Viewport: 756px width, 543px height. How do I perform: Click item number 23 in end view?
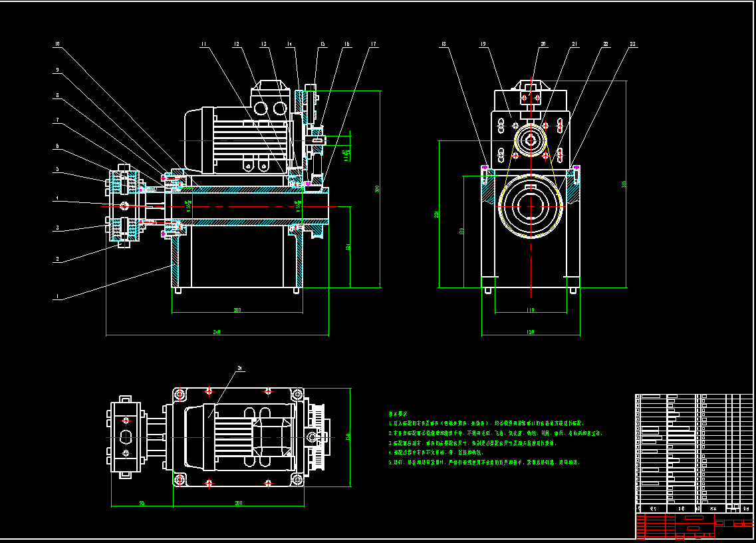[633, 44]
